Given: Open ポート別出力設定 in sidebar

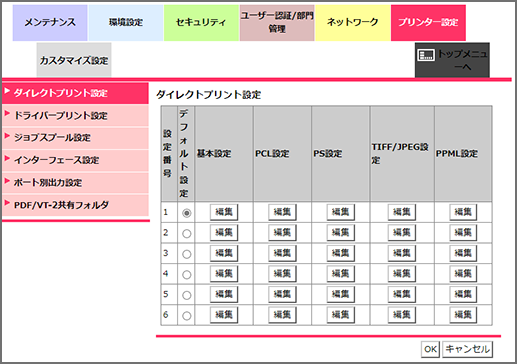Looking at the screenshot, I should click(x=75, y=183).
